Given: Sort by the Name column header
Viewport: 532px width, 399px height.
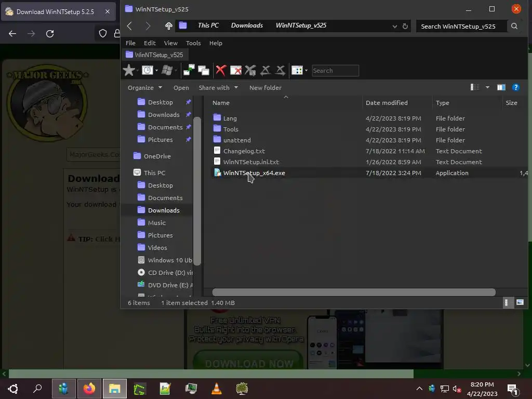Looking at the screenshot, I should click(x=221, y=103).
